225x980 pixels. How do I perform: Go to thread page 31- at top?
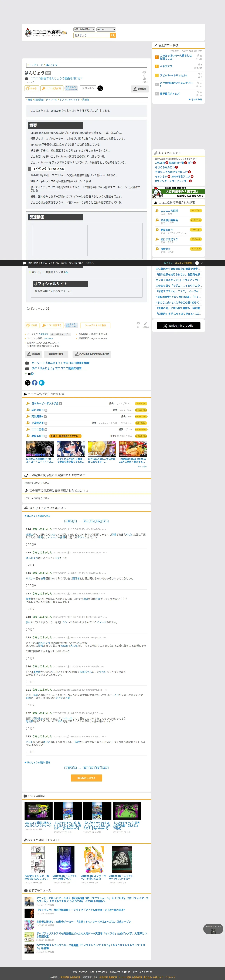coord(86,521)
